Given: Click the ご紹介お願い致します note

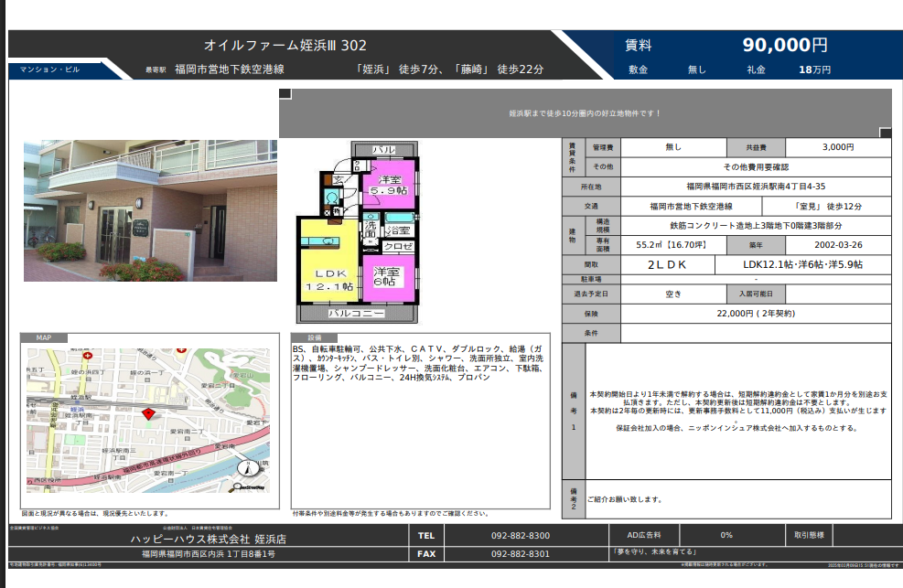Looking at the screenshot, I should [x=625, y=499].
